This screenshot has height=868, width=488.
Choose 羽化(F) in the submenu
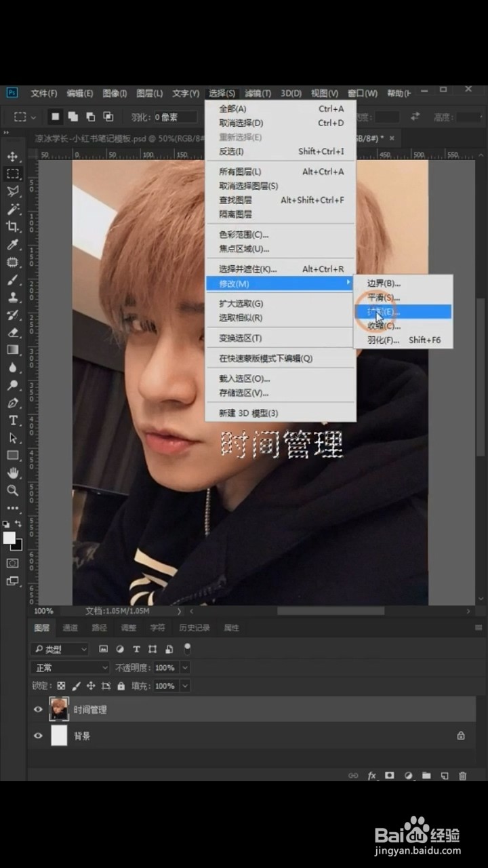[x=403, y=340]
